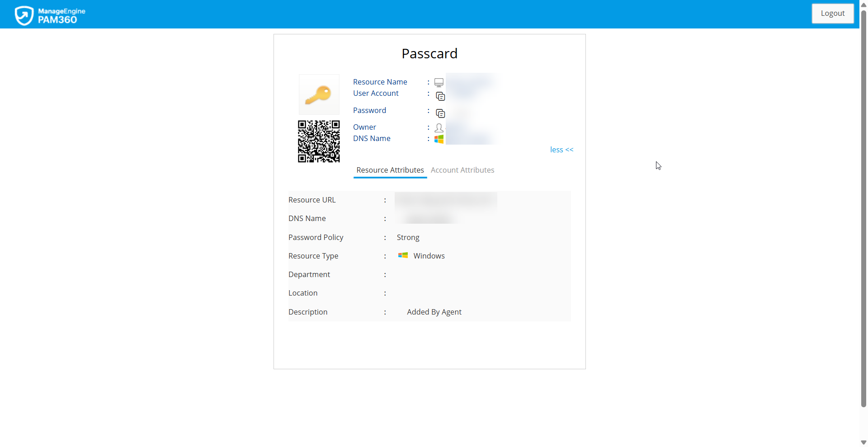This screenshot has height=447, width=868.
Task: Click the blurred Resource URL value
Action: click(445, 199)
